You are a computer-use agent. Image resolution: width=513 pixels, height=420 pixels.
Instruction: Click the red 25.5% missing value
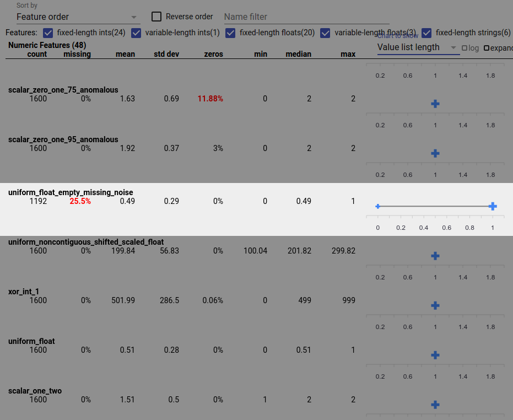[80, 201]
